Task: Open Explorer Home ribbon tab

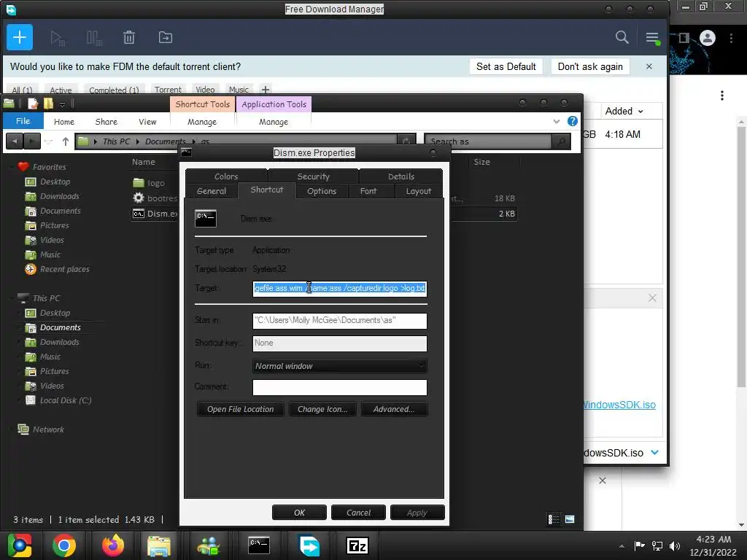Action: [x=64, y=122]
